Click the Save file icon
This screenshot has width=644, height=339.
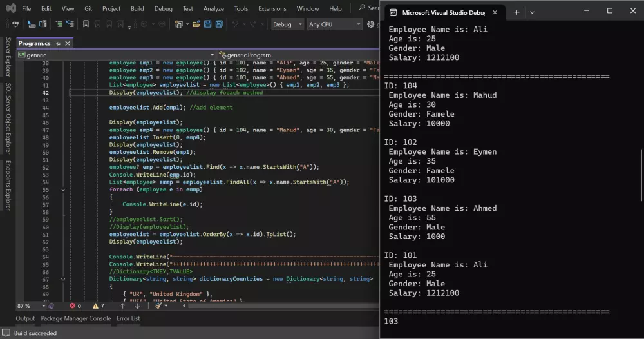coord(207,24)
